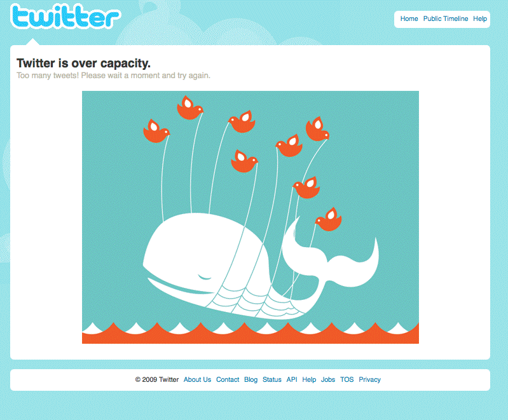The width and height of the screenshot is (508, 420).
Task: Click the Fail Whale illustration
Action: pos(251,217)
